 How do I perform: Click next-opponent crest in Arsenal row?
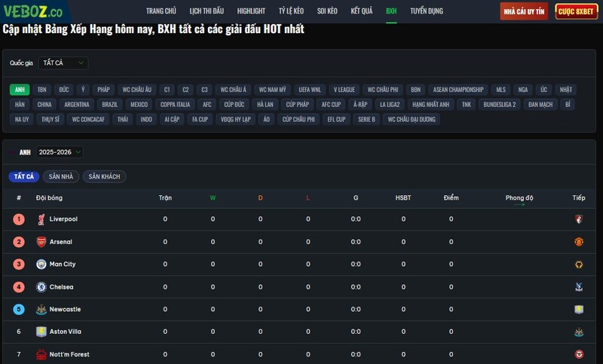579,242
